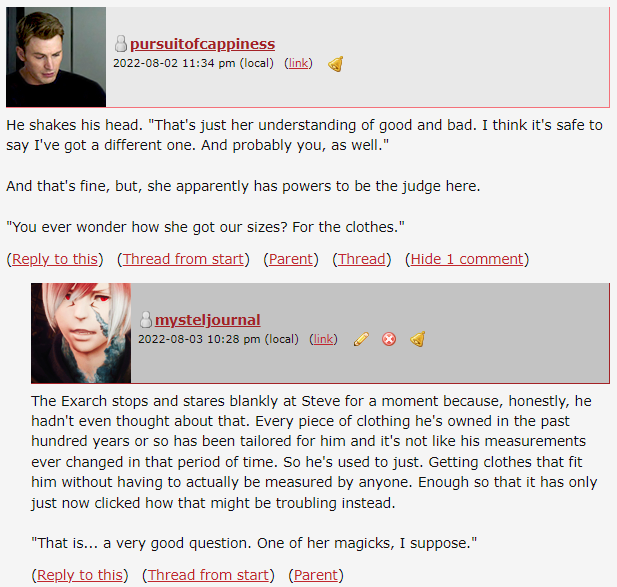
Task: Open the Thread link of first comment
Action: pyautogui.click(x=362, y=259)
